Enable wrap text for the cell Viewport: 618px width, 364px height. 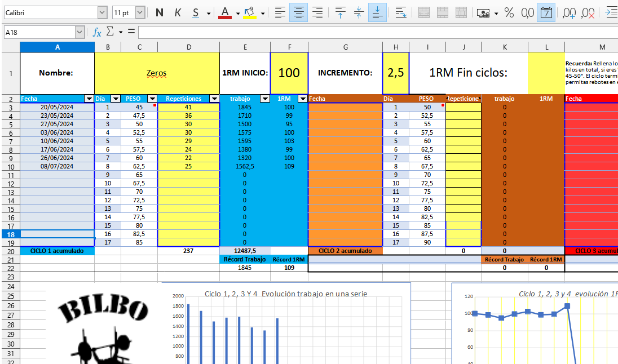(401, 12)
